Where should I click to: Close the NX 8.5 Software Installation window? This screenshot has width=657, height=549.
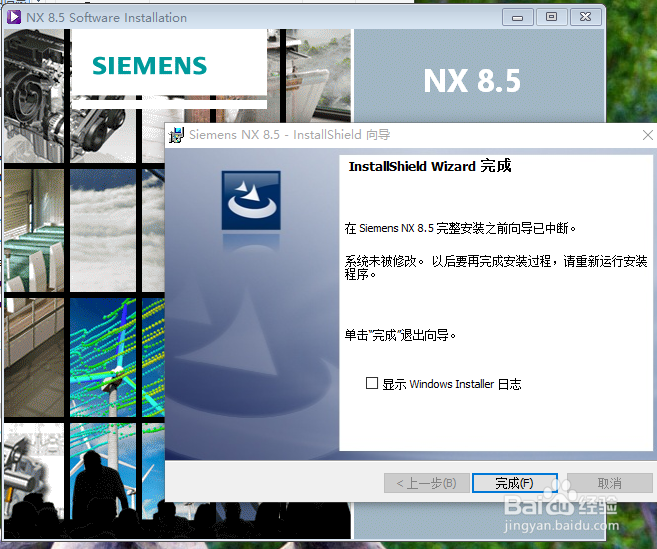[585, 17]
